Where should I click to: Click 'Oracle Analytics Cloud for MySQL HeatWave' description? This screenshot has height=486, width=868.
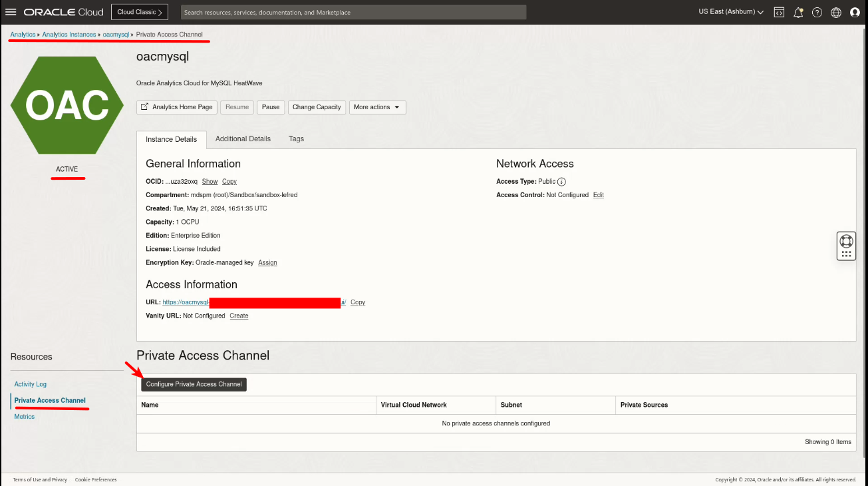tap(200, 83)
